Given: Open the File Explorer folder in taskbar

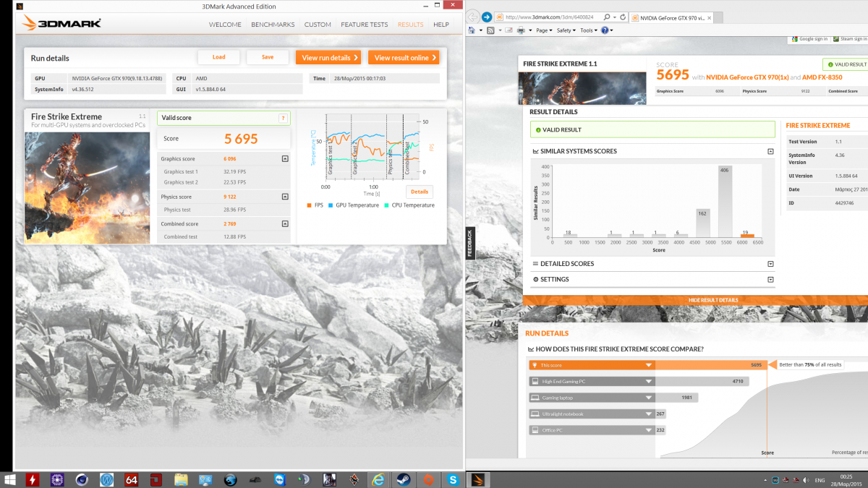Looking at the screenshot, I should 181,479.
